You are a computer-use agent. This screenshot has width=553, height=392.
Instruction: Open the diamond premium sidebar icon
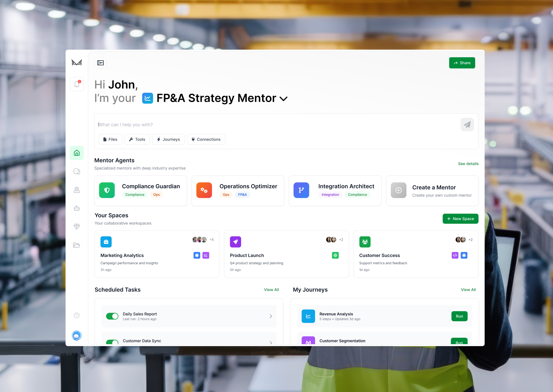tap(77, 227)
